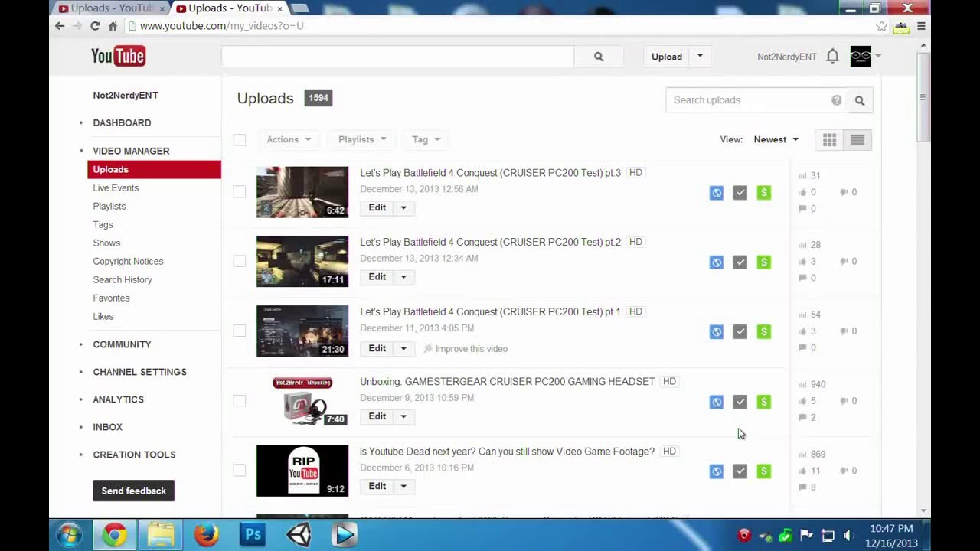Launch Photoshop from the taskbar
Image resolution: width=980 pixels, height=551 pixels.
253,534
